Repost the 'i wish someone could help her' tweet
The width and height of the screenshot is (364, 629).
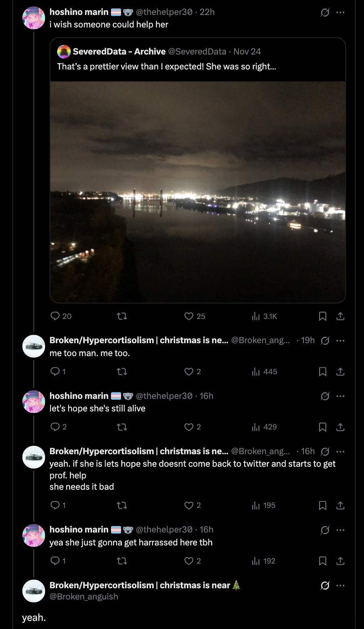pyautogui.click(x=121, y=316)
